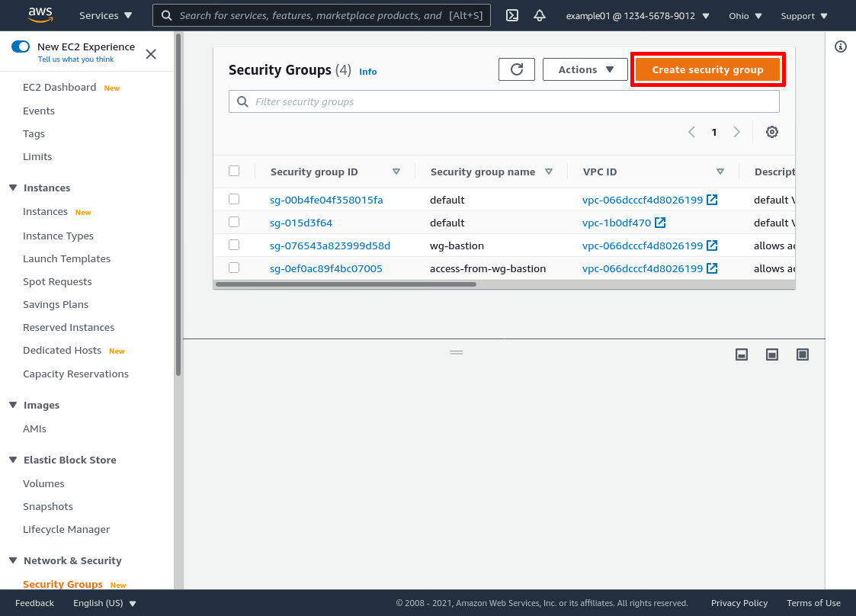Open Reserved Instances page
This screenshot has height=616, width=856.
69,328
